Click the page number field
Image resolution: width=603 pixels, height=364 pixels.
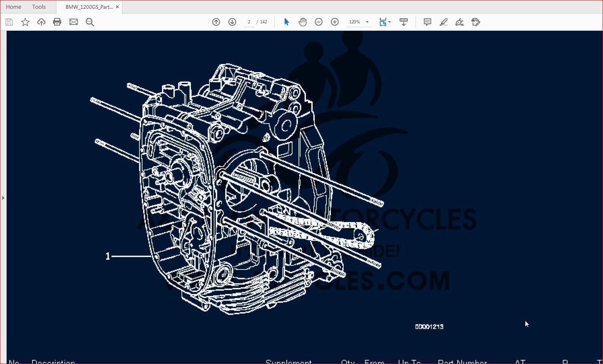pos(249,22)
